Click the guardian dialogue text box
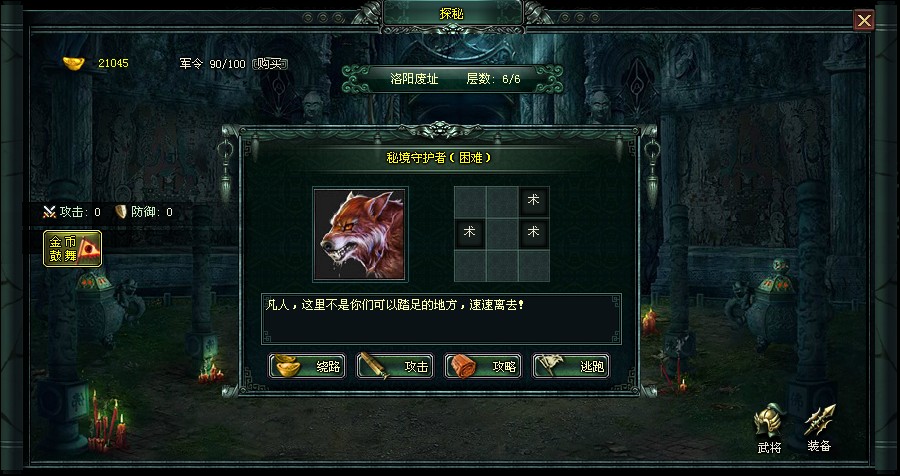The height and width of the screenshot is (476, 900). [441, 319]
